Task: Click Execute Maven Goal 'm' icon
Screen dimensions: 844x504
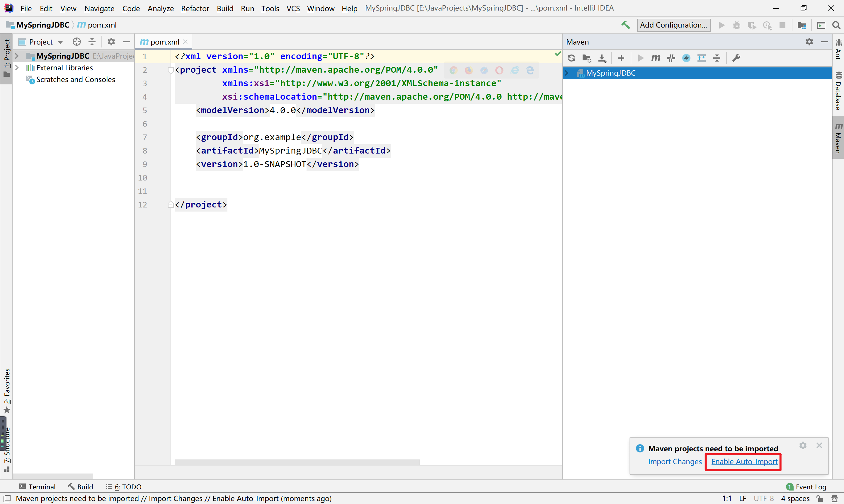Action: coord(656,58)
